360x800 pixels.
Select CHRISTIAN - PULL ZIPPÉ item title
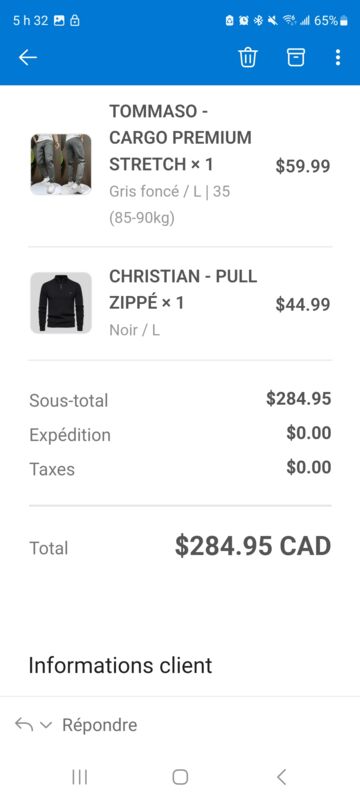click(183, 290)
